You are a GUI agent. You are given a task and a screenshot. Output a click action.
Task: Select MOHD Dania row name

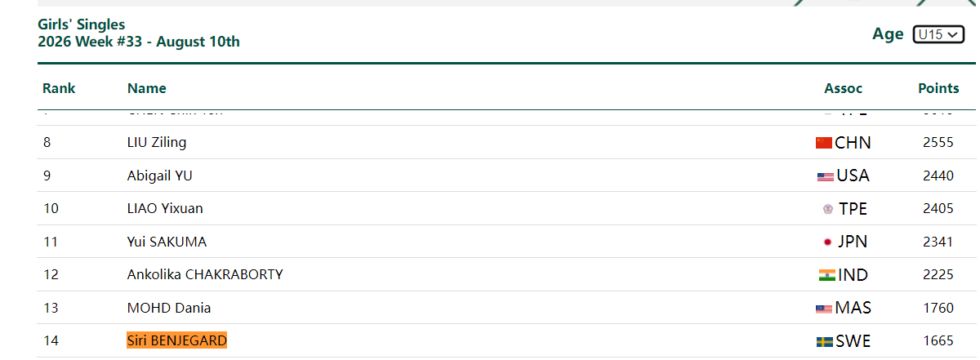tap(169, 308)
